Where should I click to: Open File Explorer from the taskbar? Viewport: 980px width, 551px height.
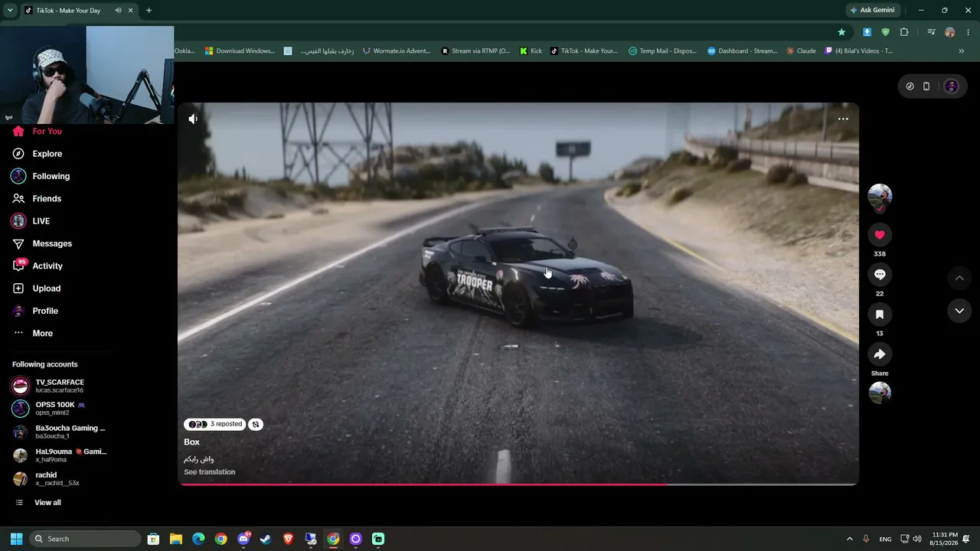(x=175, y=539)
